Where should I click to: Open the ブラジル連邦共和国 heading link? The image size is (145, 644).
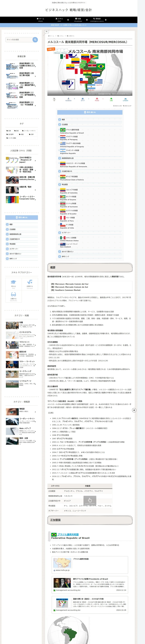[68, 535]
